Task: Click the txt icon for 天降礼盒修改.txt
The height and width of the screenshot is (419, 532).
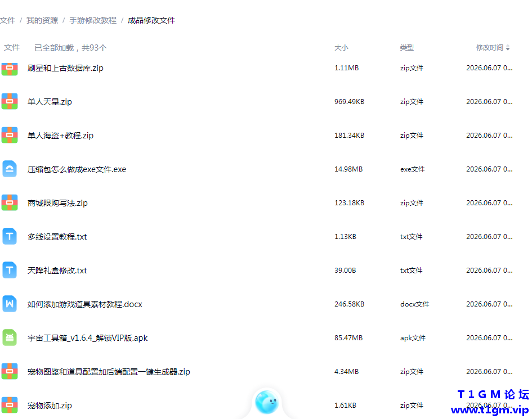Action: tap(10, 270)
